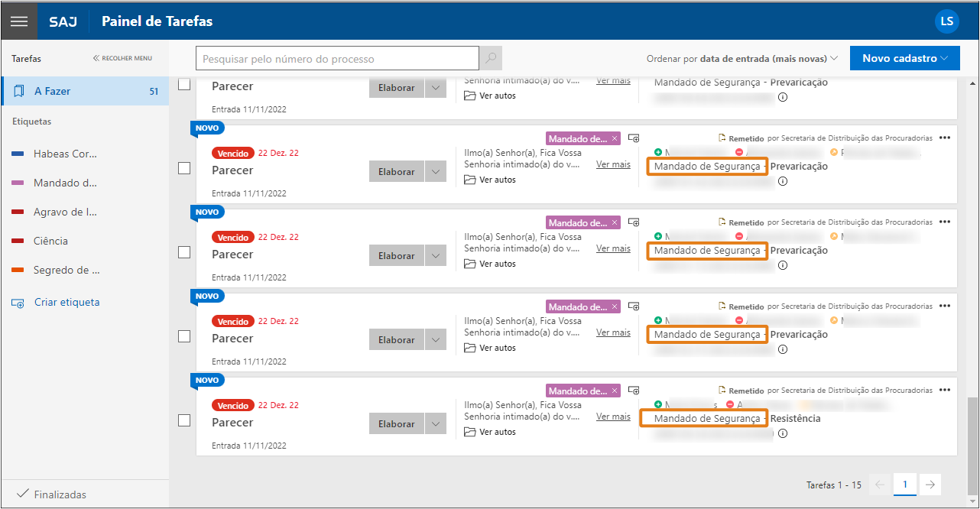Remove the Mandado de tag on the last task

tap(615, 391)
